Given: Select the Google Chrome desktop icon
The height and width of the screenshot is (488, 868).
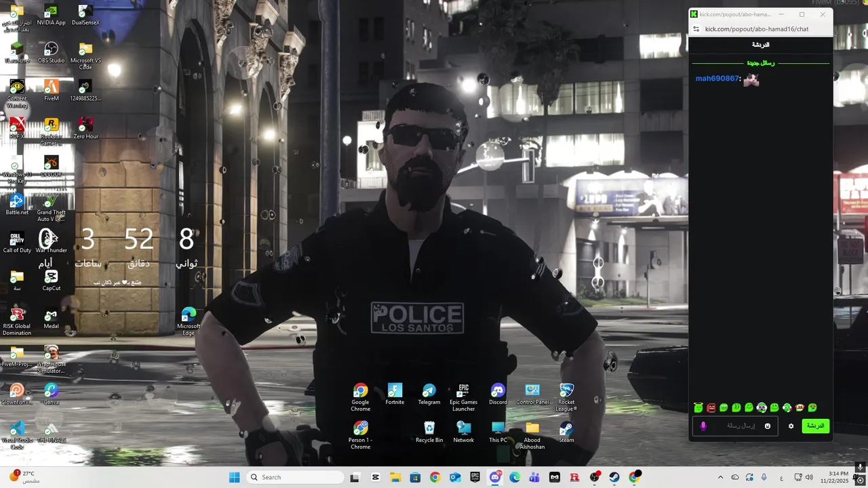Looking at the screenshot, I should coord(360,398).
